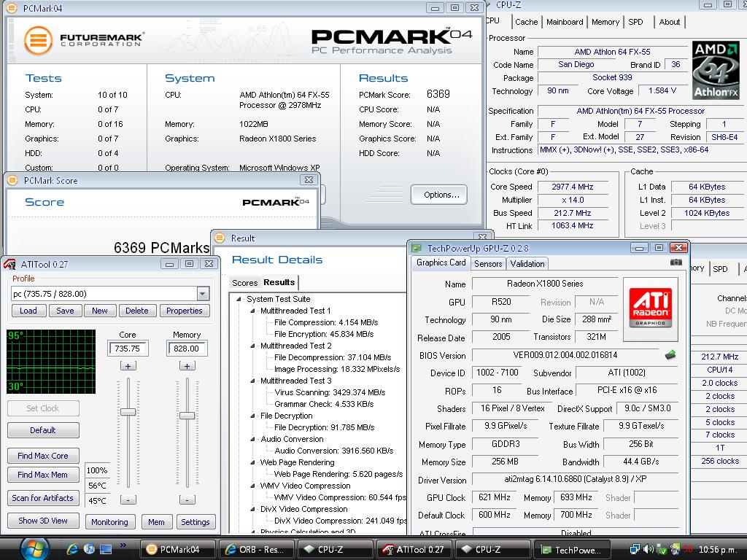The height and width of the screenshot is (560, 747).
Task: Click the Memory clock slider handle
Action: (x=187, y=415)
